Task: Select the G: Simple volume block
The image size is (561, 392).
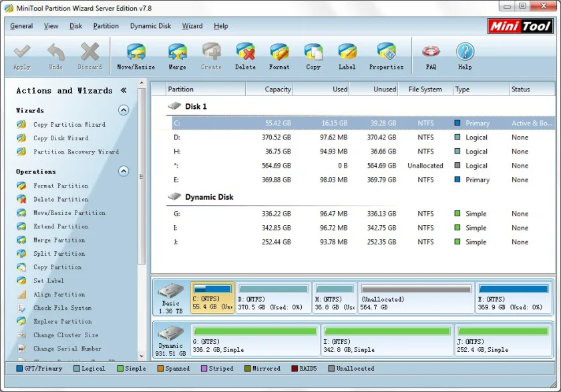Action: tap(255, 340)
